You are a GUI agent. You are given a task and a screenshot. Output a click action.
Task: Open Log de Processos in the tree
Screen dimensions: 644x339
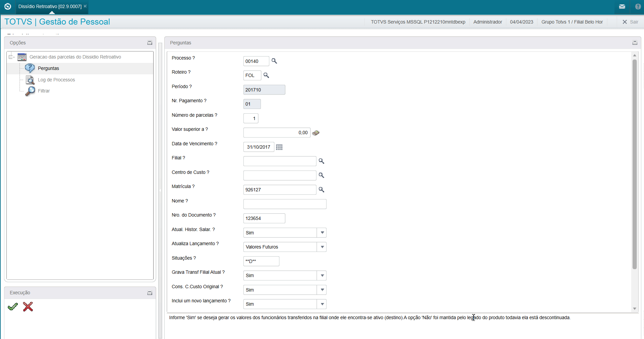tap(56, 80)
